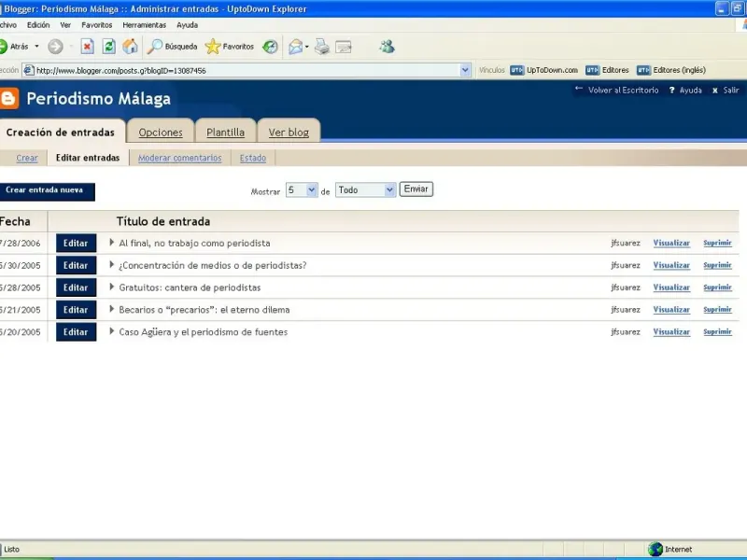Viewport: 747px width, 560px height.
Task: Go to the browser Home page icon
Action: pos(130,47)
